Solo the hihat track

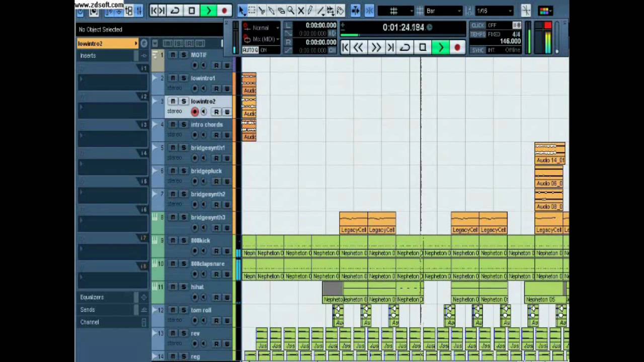pos(184,287)
